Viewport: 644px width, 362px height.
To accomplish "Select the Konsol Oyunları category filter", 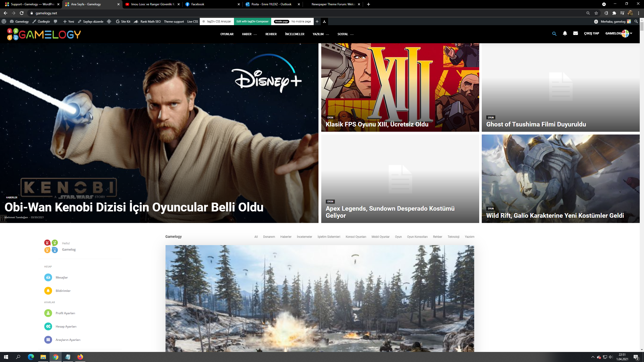I will point(356,237).
